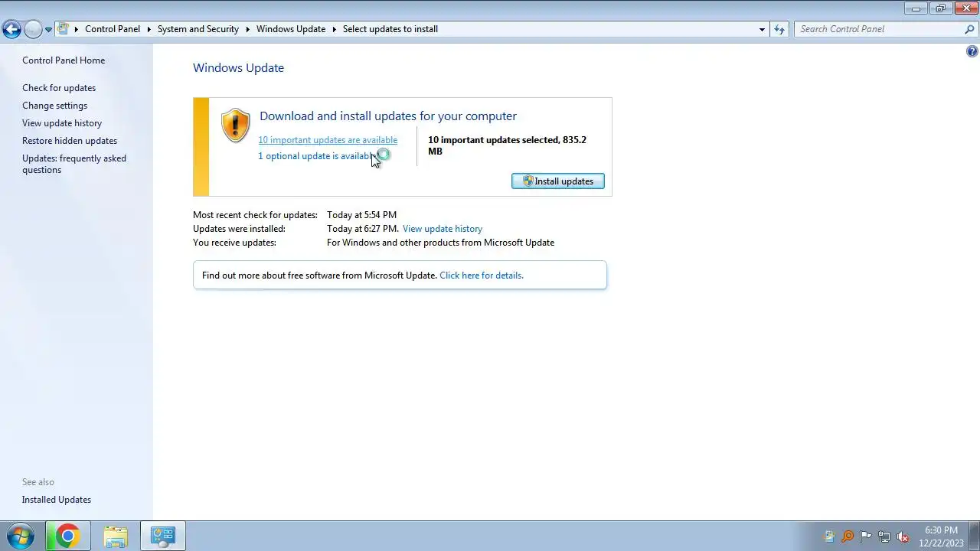The height and width of the screenshot is (551, 980).
Task: Click the yellow shield warning icon
Action: point(235,126)
